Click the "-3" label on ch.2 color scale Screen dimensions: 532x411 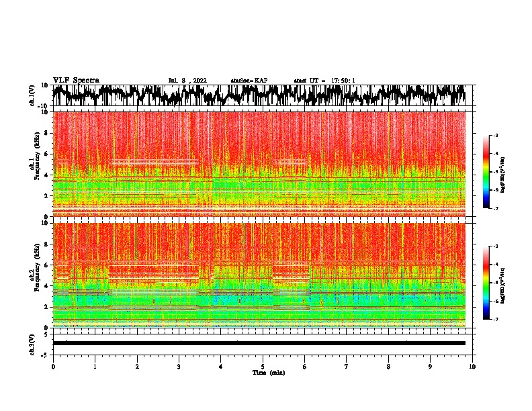point(496,246)
